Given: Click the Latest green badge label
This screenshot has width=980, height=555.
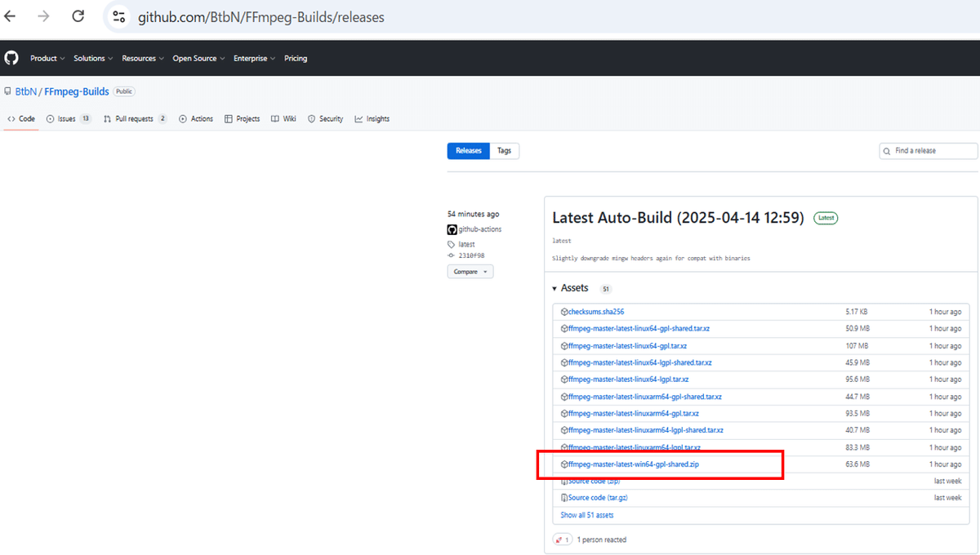Looking at the screenshot, I should pos(826,218).
